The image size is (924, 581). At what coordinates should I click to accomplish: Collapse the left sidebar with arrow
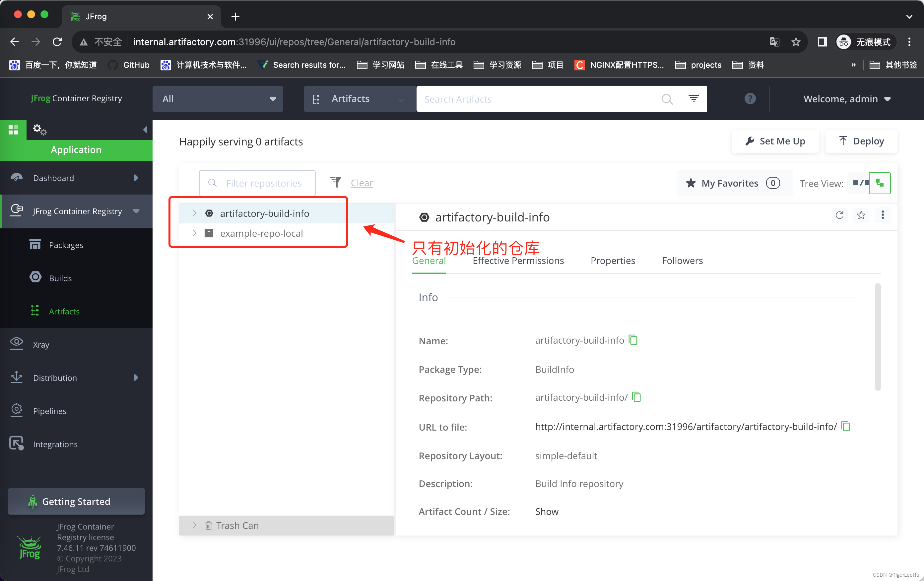(145, 130)
